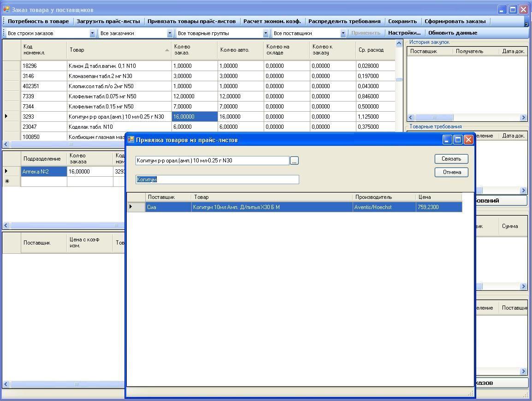Click Сформировать заказы toolbar item
Screen dimensions: 532x401
click(x=455, y=21)
